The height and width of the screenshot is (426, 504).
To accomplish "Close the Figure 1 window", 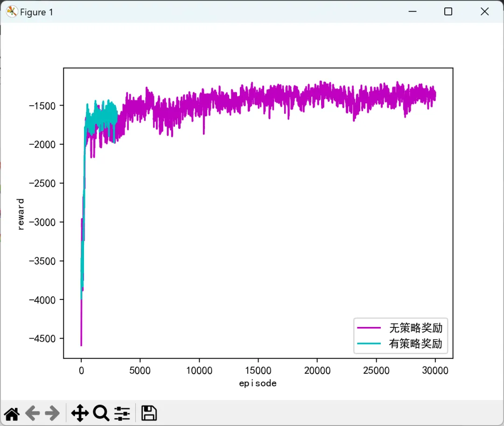I will [484, 12].
